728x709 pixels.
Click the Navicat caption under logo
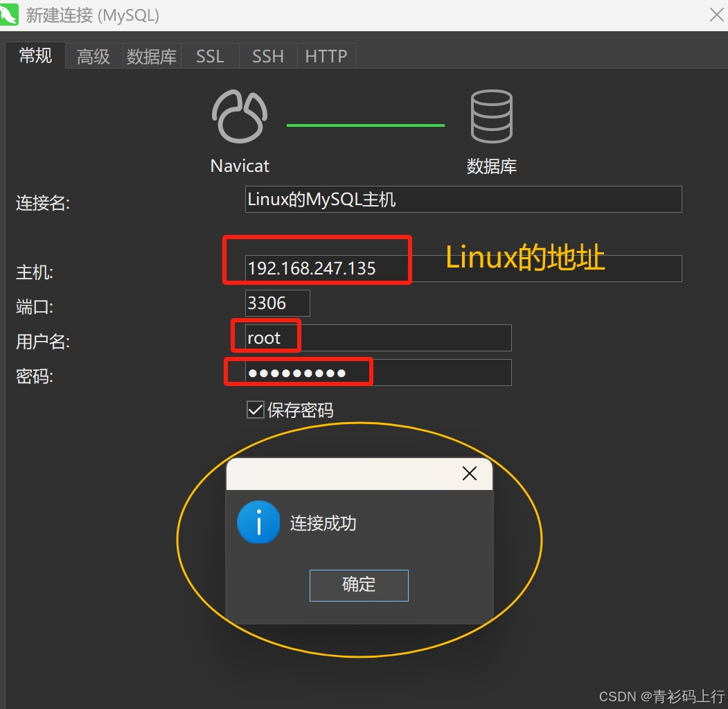click(x=240, y=166)
